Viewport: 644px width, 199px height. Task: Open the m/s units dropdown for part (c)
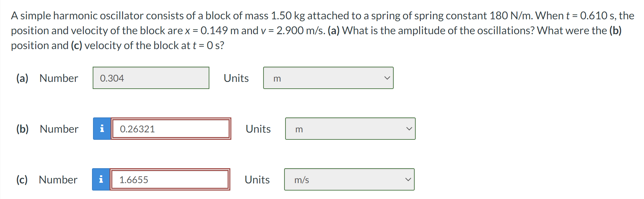(x=349, y=179)
